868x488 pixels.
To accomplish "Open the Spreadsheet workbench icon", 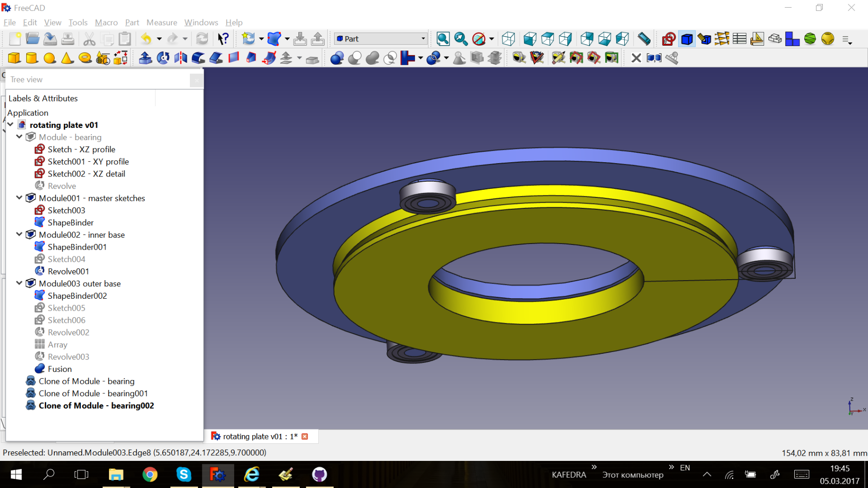I will click(x=740, y=39).
